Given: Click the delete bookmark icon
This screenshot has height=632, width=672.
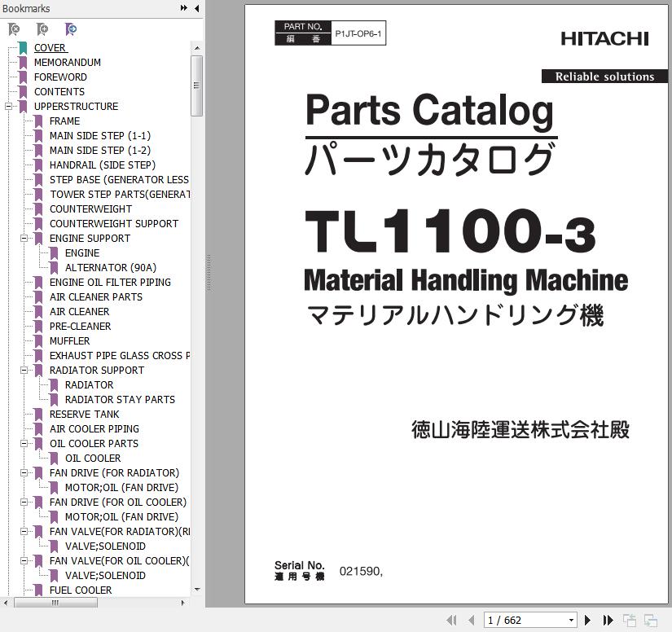Looking at the screenshot, I should [13, 29].
